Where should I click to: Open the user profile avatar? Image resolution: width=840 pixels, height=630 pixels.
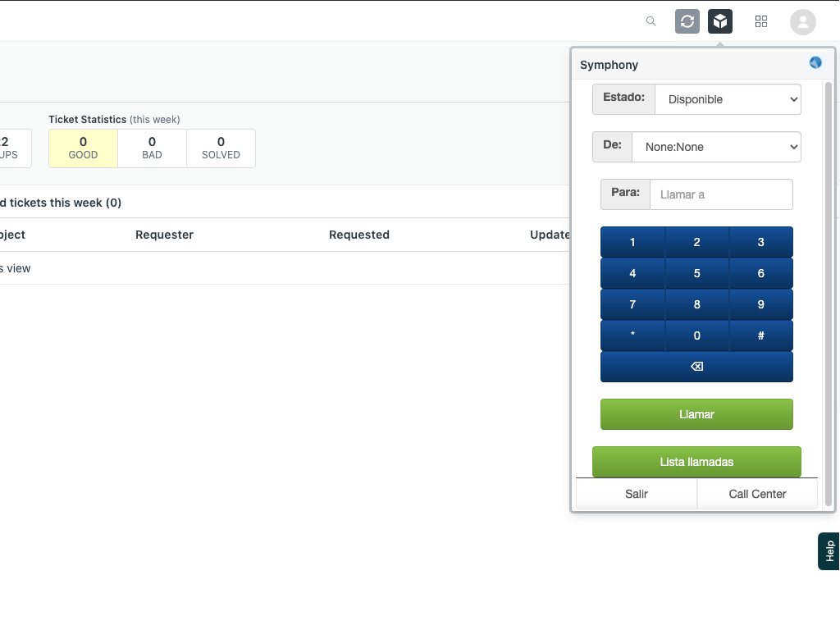[x=802, y=22]
